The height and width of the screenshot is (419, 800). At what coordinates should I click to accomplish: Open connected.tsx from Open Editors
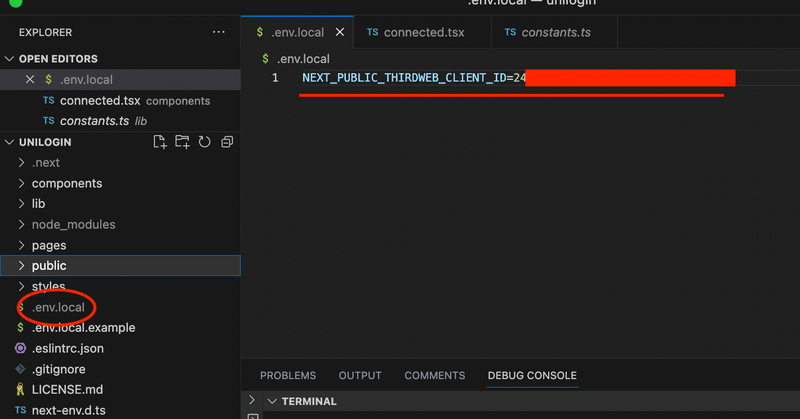click(120, 101)
